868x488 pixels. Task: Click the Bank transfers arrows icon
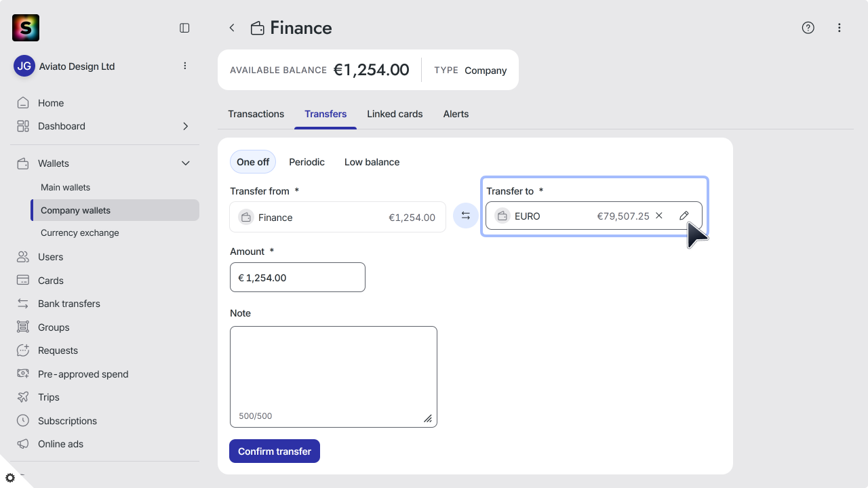pyautogui.click(x=23, y=304)
